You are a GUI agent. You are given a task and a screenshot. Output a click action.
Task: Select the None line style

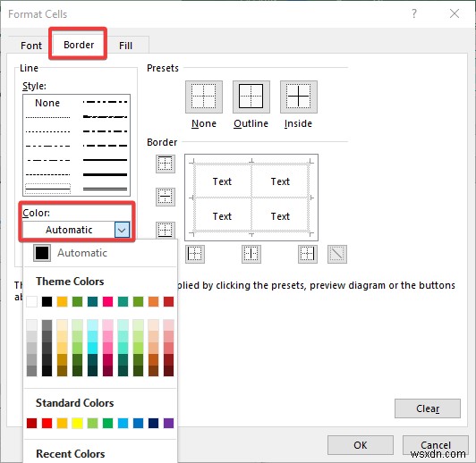47,103
